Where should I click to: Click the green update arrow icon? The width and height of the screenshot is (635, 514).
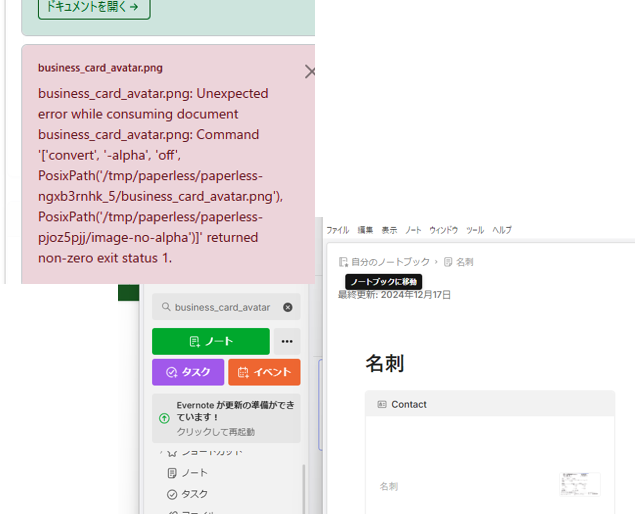click(164, 418)
